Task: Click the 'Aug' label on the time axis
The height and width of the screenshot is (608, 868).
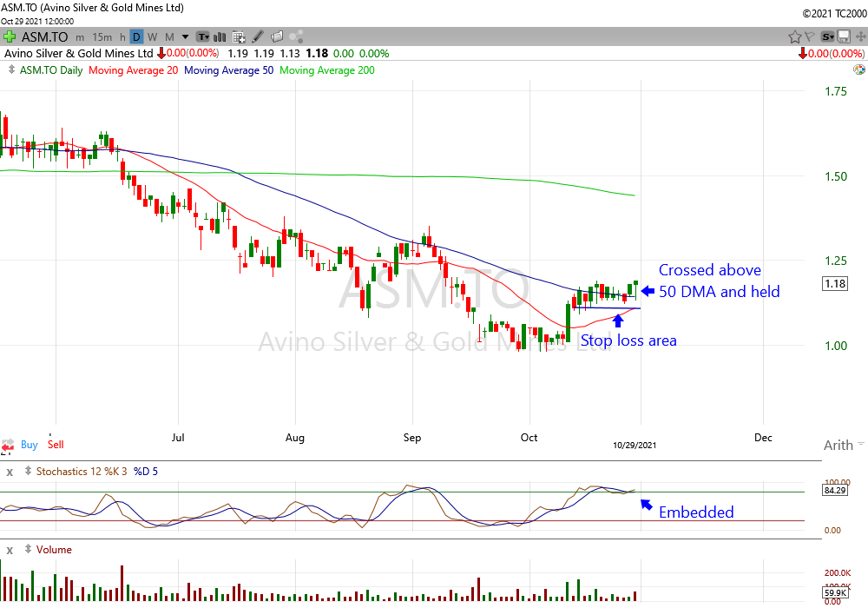Action: [294, 438]
